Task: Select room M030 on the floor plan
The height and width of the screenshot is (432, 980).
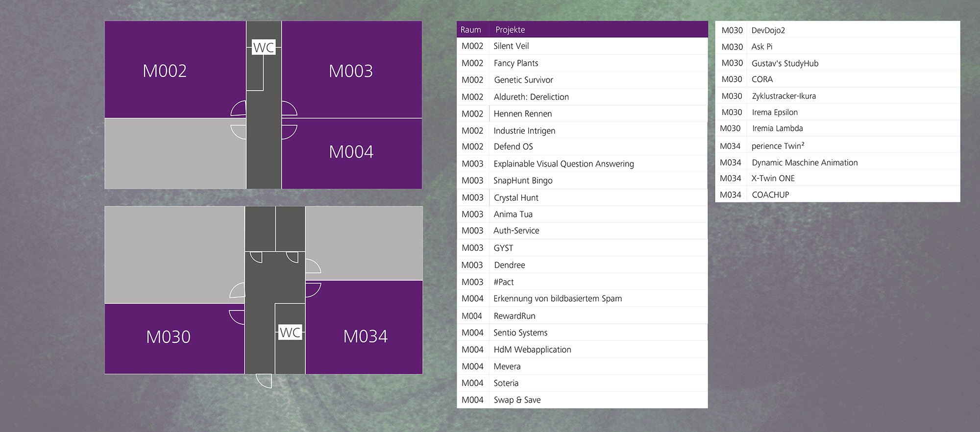Action: click(168, 337)
